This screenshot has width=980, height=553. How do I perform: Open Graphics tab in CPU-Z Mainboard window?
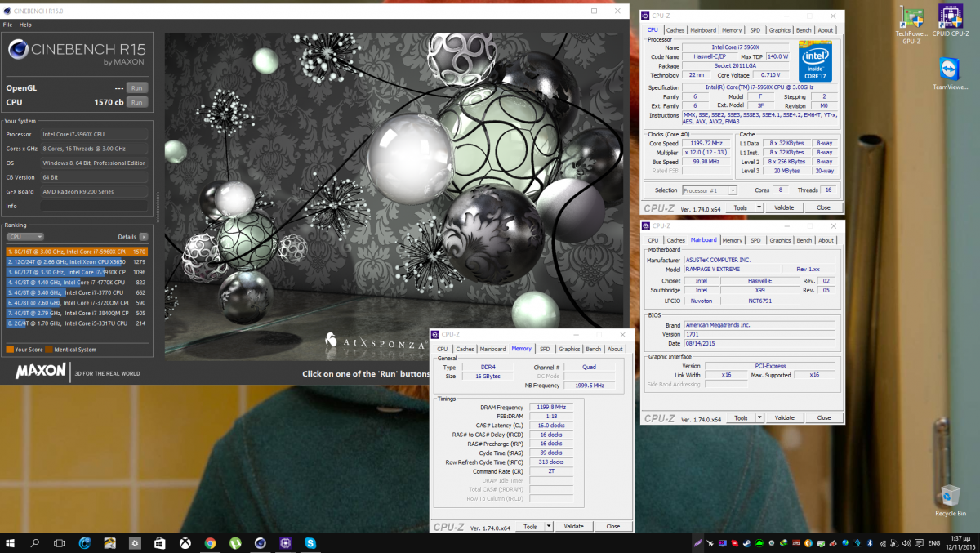click(780, 240)
